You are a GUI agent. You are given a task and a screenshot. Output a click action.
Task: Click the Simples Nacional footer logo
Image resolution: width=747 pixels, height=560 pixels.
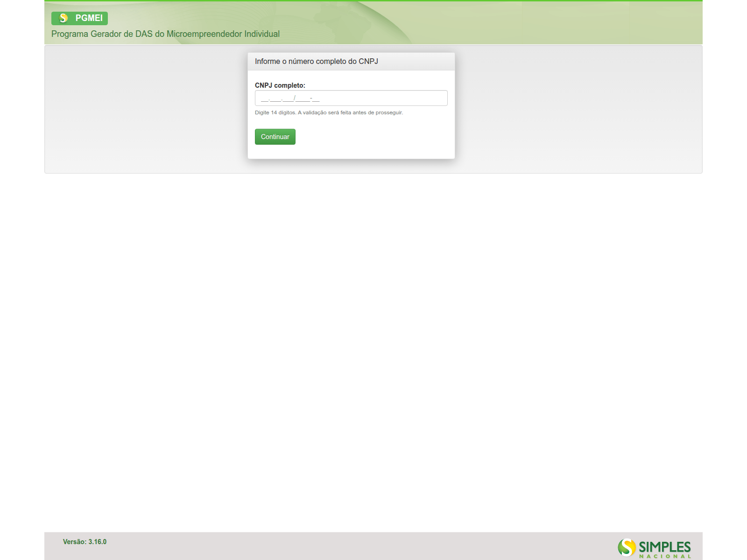click(654, 548)
